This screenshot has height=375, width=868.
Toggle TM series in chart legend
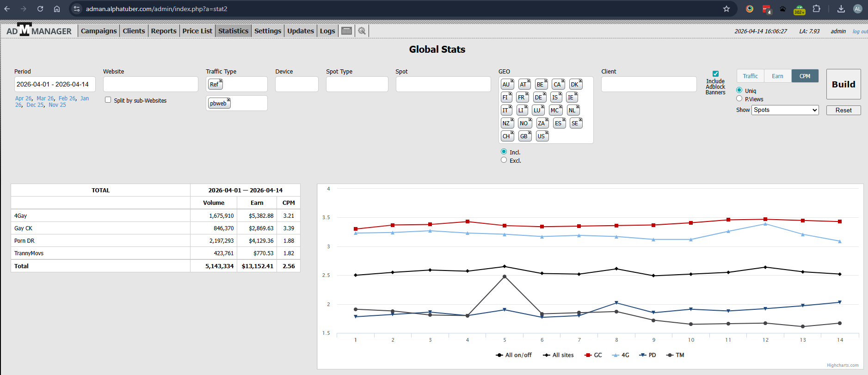click(675, 355)
